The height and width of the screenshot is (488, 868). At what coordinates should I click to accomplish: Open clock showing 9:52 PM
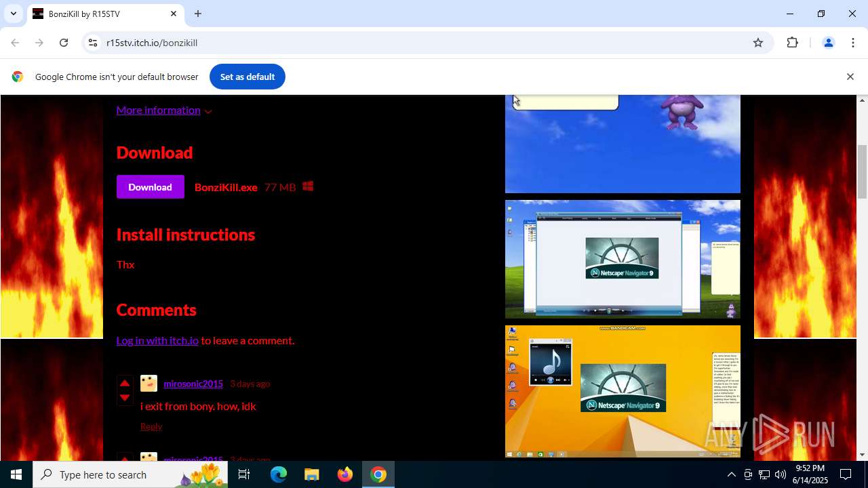pyautogui.click(x=810, y=474)
